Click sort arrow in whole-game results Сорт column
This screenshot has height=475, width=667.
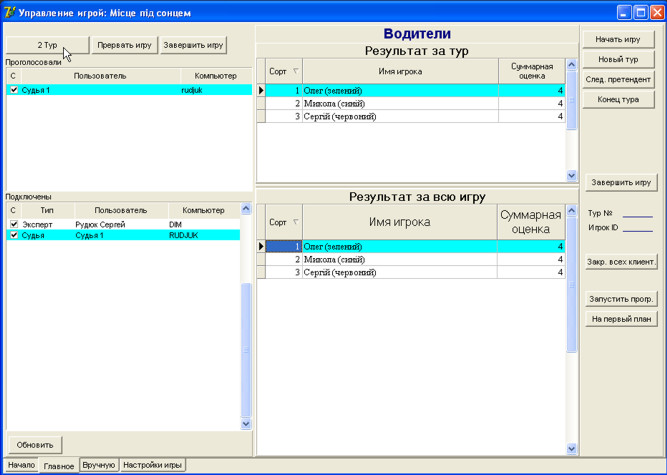click(x=295, y=222)
